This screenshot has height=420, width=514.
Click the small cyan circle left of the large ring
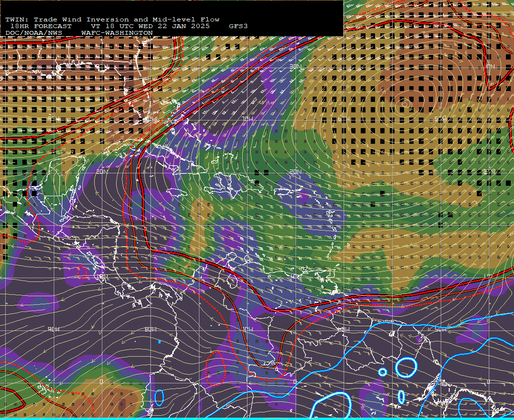click(x=383, y=372)
